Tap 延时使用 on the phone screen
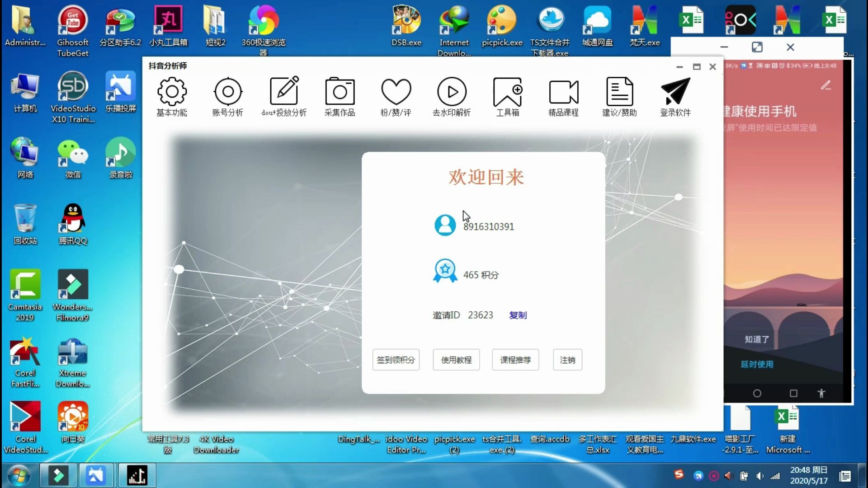The height and width of the screenshot is (488, 868). click(x=757, y=364)
